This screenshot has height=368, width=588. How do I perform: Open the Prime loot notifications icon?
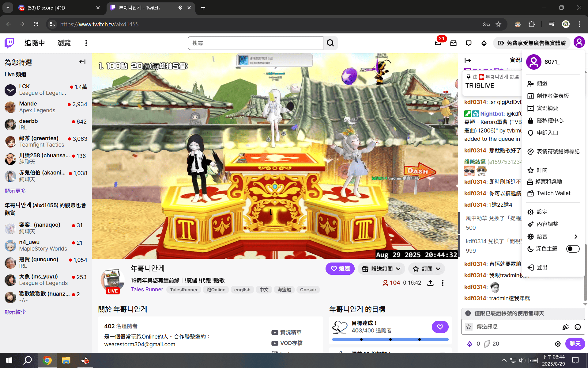tap(438, 43)
